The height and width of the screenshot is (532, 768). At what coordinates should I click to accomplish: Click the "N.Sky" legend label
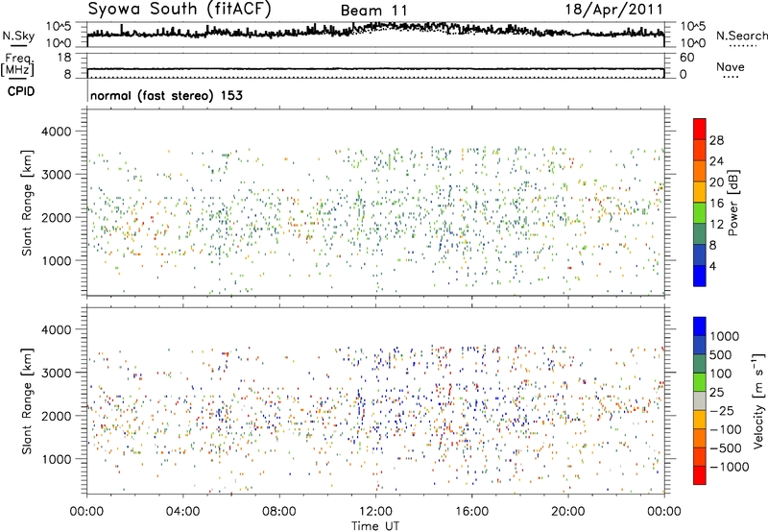click(18, 36)
